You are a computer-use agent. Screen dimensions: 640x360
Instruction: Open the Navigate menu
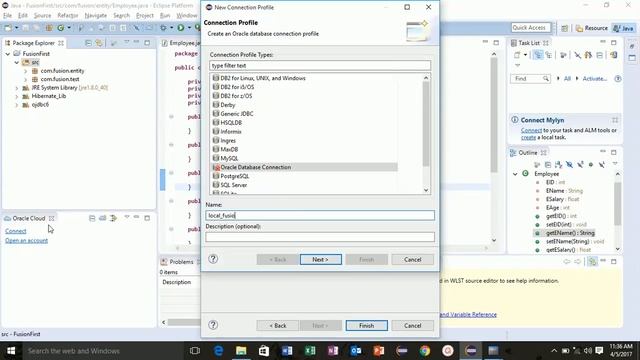coord(96,16)
